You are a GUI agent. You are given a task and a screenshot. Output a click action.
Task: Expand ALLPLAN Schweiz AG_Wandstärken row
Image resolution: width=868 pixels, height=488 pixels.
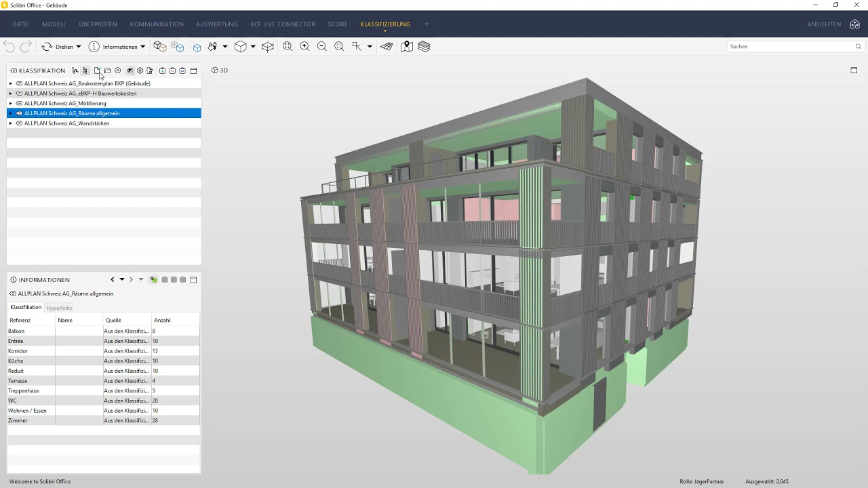pos(10,123)
